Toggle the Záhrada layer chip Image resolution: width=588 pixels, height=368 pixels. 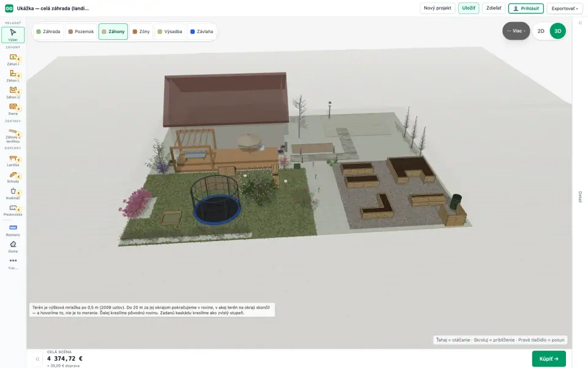tap(48, 31)
